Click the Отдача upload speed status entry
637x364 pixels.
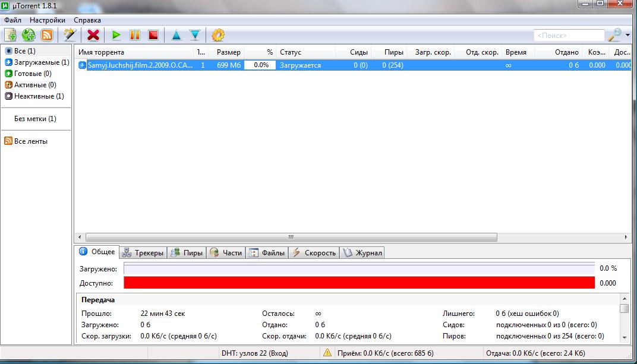(x=535, y=353)
